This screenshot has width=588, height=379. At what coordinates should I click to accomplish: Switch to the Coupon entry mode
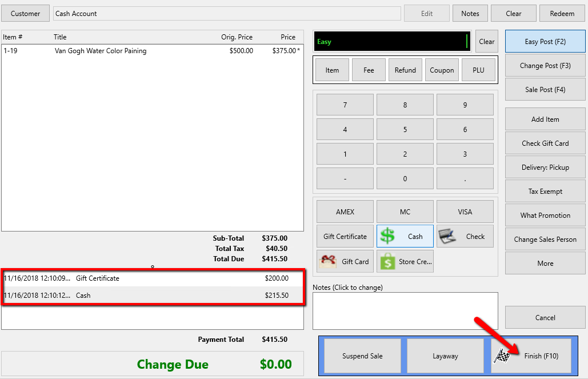coord(442,70)
